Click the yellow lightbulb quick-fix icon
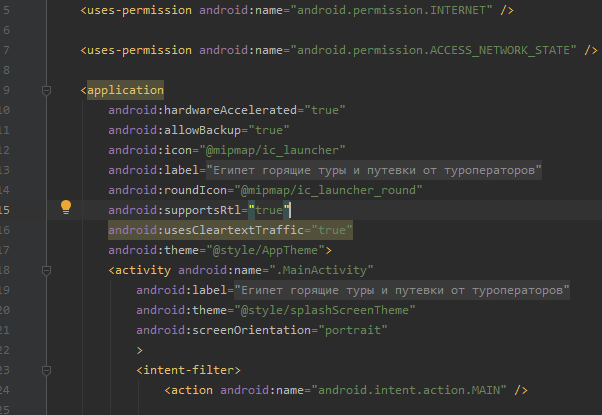This screenshot has height=415, width=602. point(66,207)
